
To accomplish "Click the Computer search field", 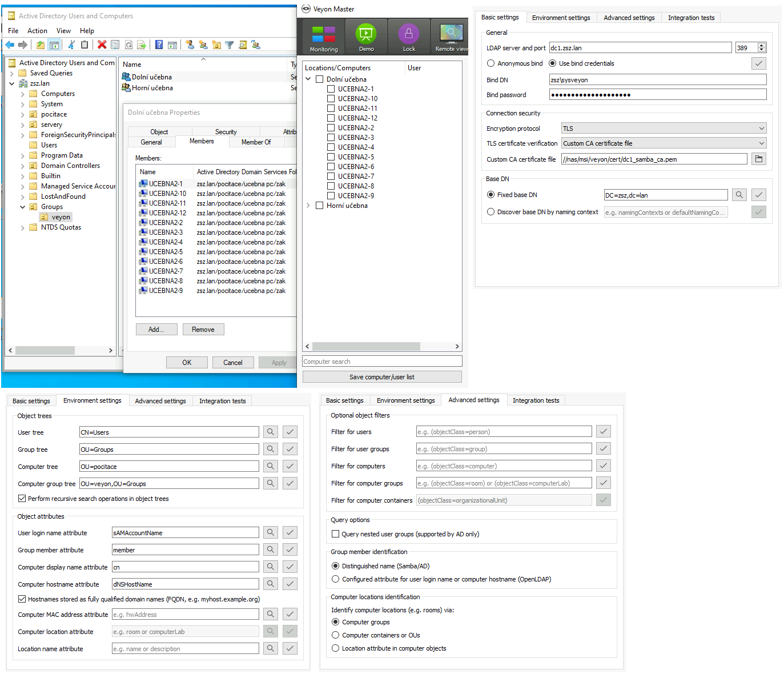I will [x=382, y=362].
